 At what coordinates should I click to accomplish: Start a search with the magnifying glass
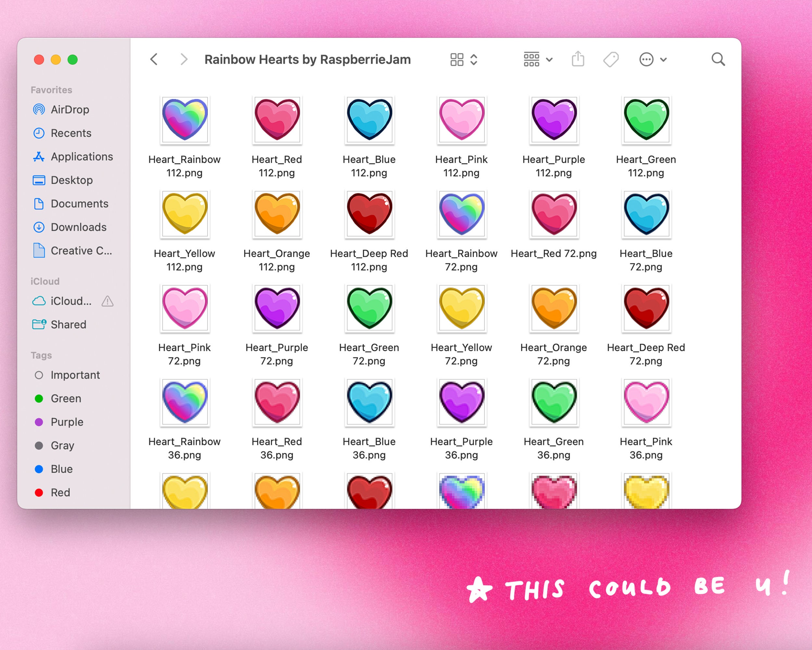pos(718,59)
